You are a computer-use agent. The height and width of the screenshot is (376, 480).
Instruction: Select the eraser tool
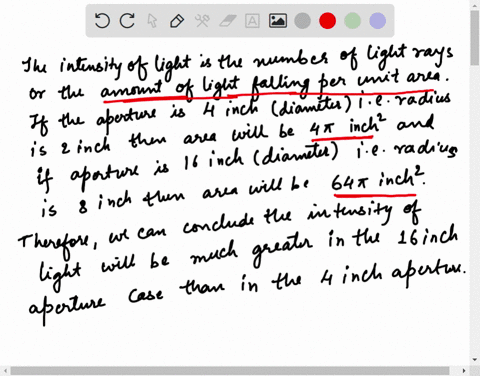coord(227,21)
